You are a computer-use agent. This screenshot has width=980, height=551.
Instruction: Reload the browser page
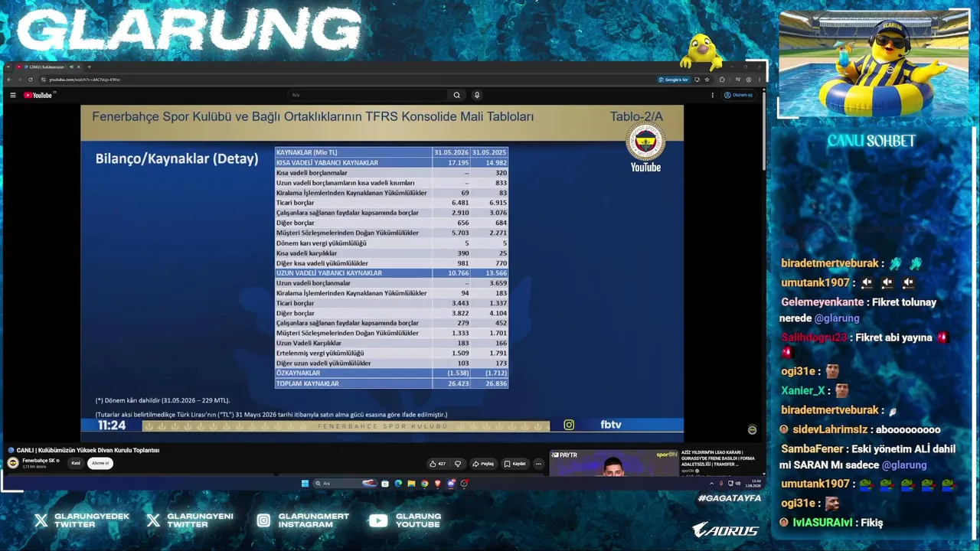click(x=31, y=80)
